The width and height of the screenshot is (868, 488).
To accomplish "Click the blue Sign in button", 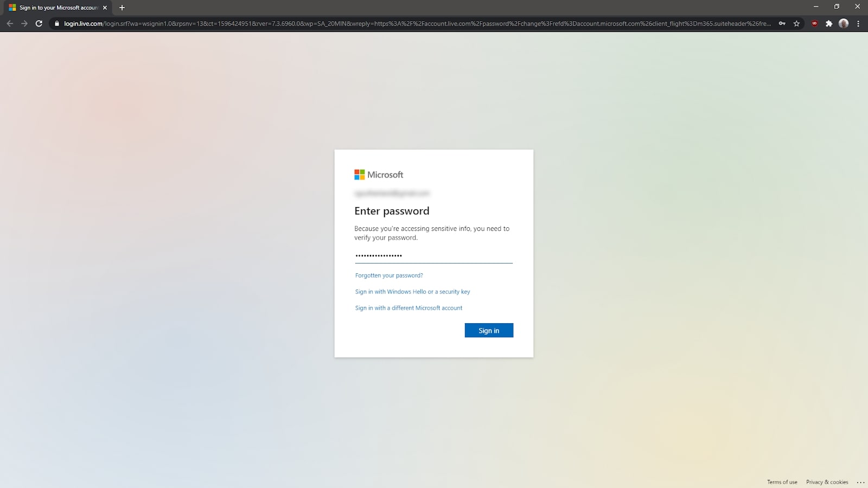I will (489, 330).
